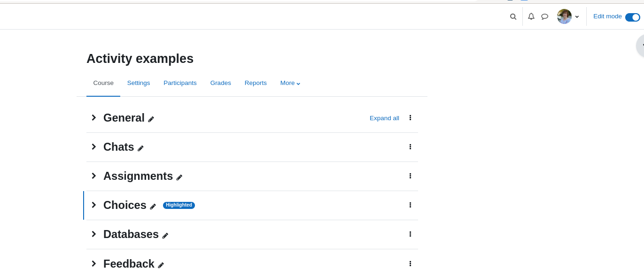Turn off the Edit mode switch
The height and width of the screenshot is (277, 644).
(x=633, y=17)
